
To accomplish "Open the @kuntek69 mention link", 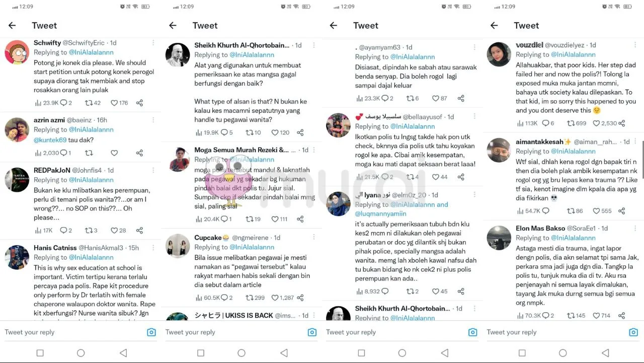I will 50,140.
